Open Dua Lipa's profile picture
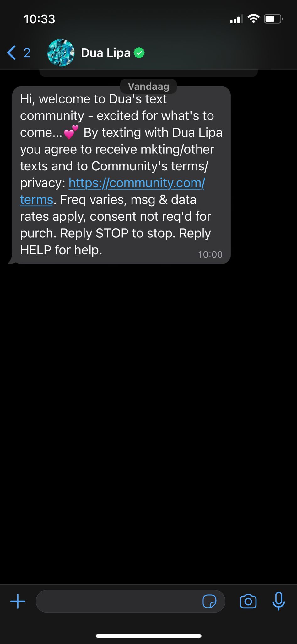The width and height of the screenshot is (297, 644). [x=61, y=53]
